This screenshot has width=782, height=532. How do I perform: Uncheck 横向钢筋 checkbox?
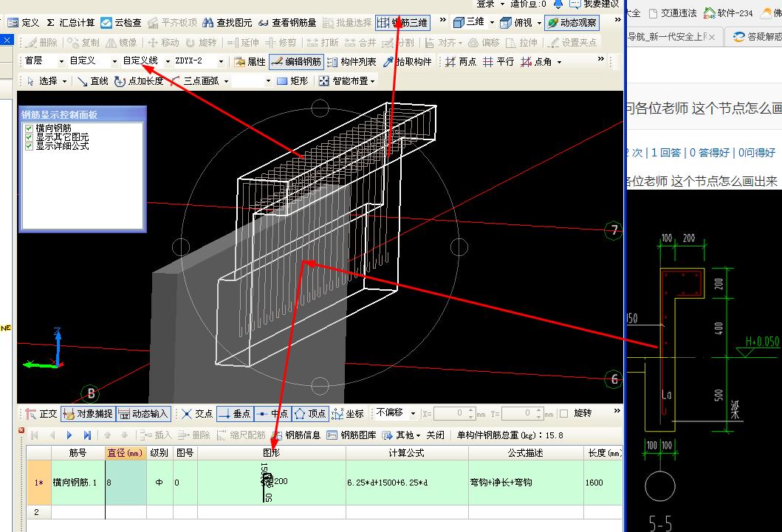[29, 128]
